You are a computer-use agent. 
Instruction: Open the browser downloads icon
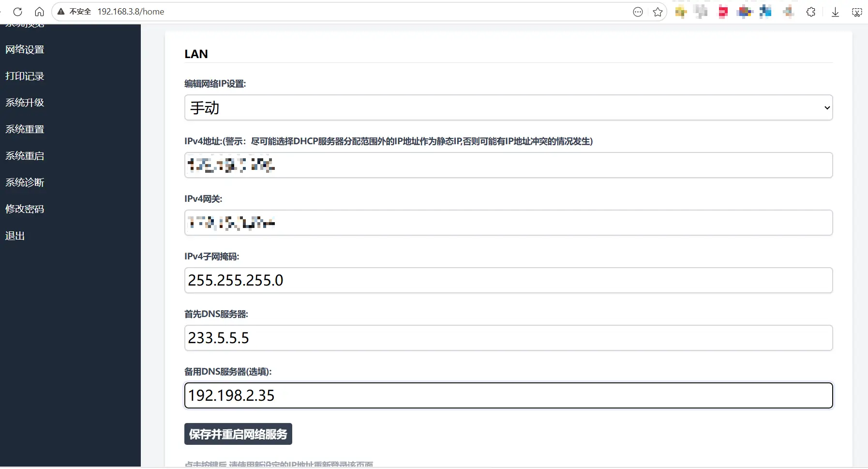point(835,12)
